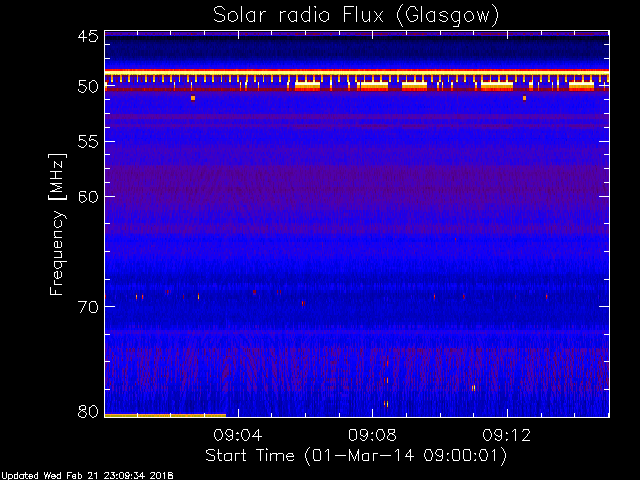Image resolution: width=640 pixels, height=480 pixels.
Task: Select the 09:08 time axis label
Action: [372, 436]
